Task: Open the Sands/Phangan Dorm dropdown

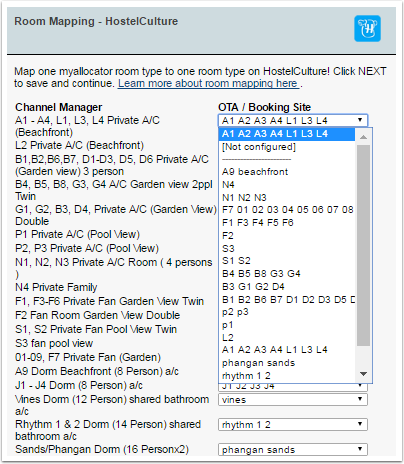Action: point(293,450)
